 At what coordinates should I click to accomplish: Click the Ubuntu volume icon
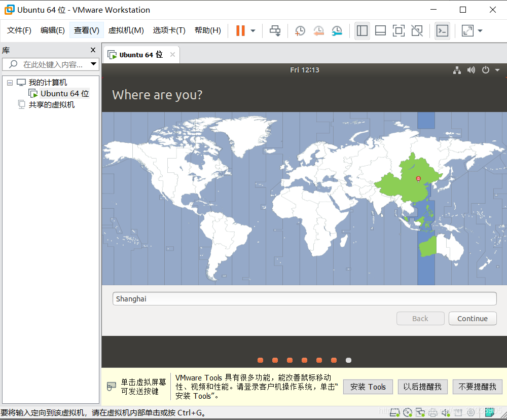click(x=471, y=70)
